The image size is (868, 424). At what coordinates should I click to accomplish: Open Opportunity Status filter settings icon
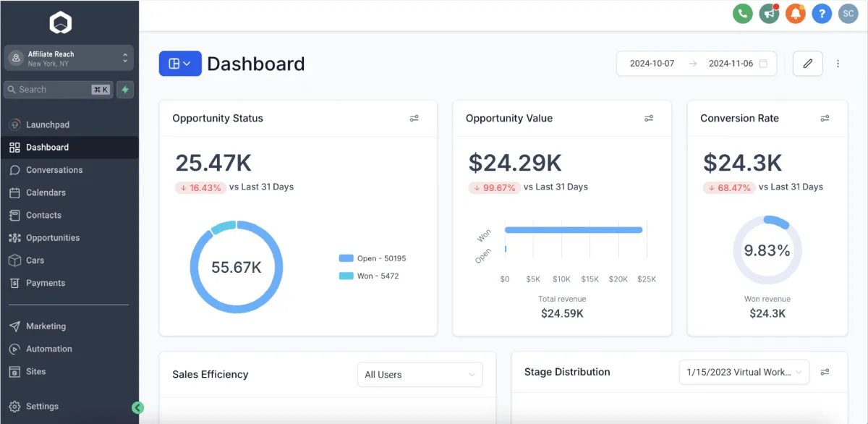[x=414, y=119]
